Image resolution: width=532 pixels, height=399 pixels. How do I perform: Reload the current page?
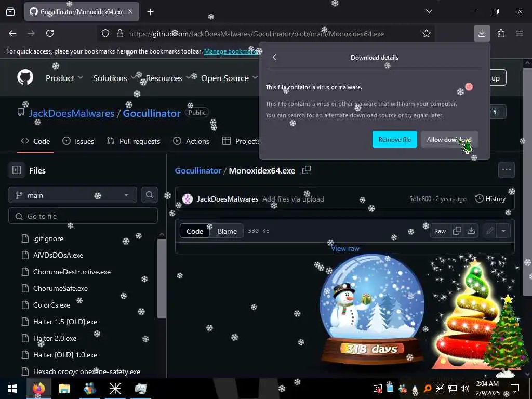coord(50,33)
